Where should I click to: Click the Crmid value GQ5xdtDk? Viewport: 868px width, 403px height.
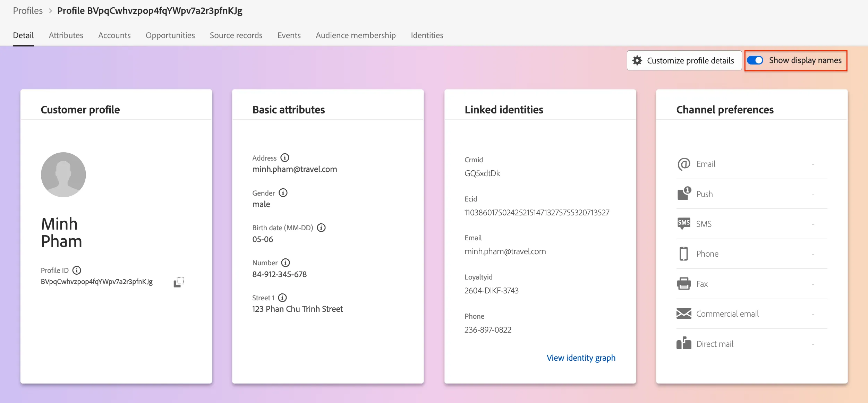482,173
